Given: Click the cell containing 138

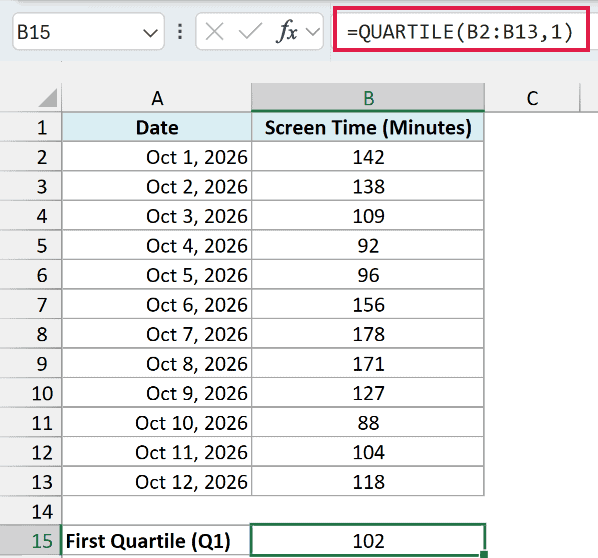Looking at the screenshot, I should pos(368,186).
